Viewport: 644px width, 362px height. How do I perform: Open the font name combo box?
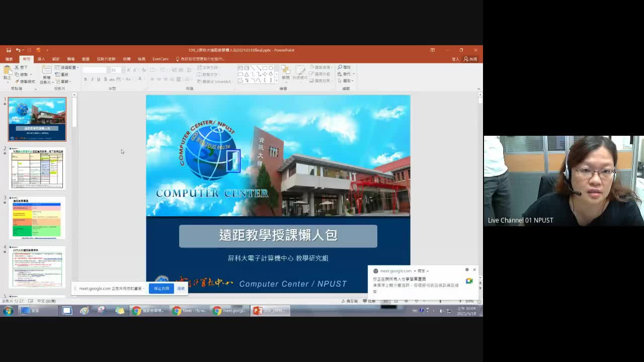coord(95,70)
